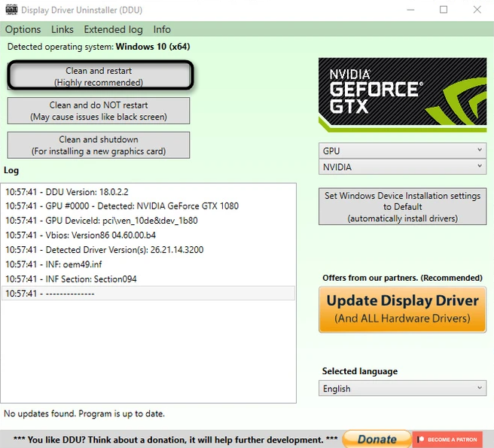Click the Update Display Driver offer banner
494x448 pixels.
402,309
